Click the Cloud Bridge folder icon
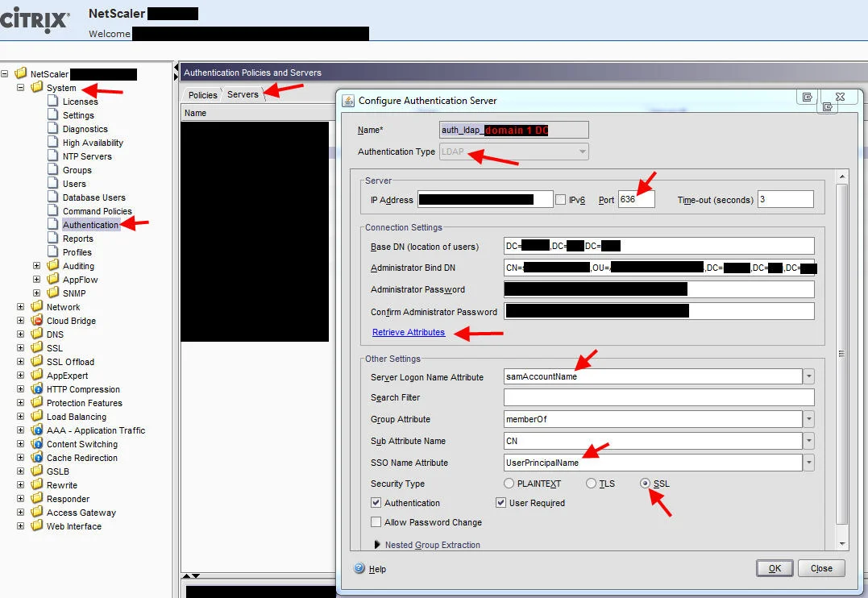Screen dimensions: 868x598 pyautogui.click(x=37, y=320)
